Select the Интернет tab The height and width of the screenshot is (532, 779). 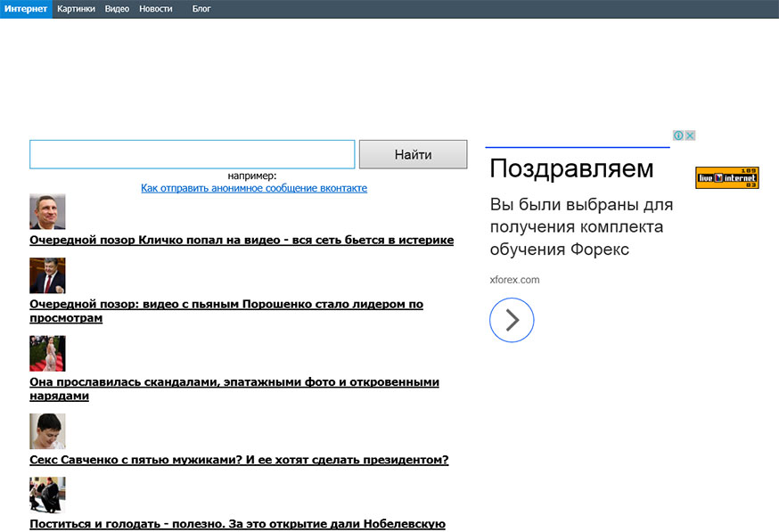[x=26, y=9]
